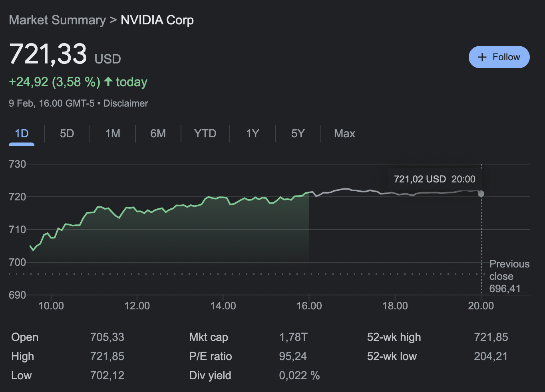Click the 721,02 USD 20:00 tooltip
The image size is (545, 392).
(435, 179)
